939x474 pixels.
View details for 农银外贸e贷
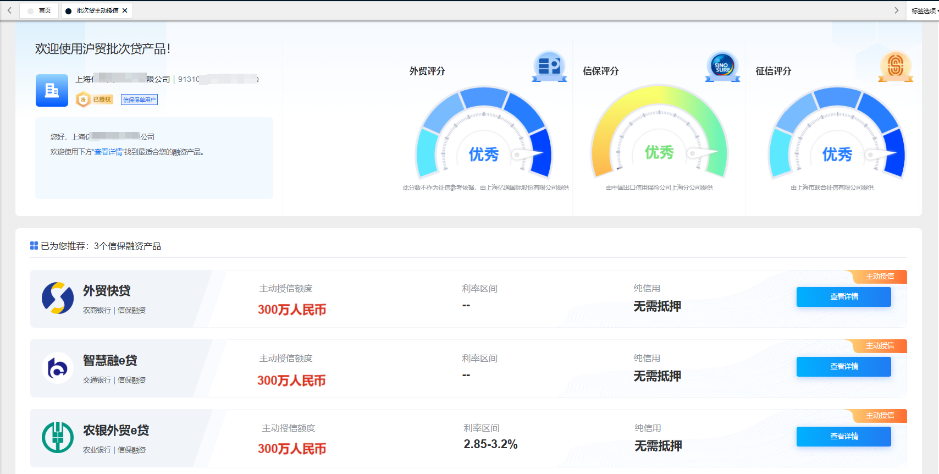coord(843,437)
